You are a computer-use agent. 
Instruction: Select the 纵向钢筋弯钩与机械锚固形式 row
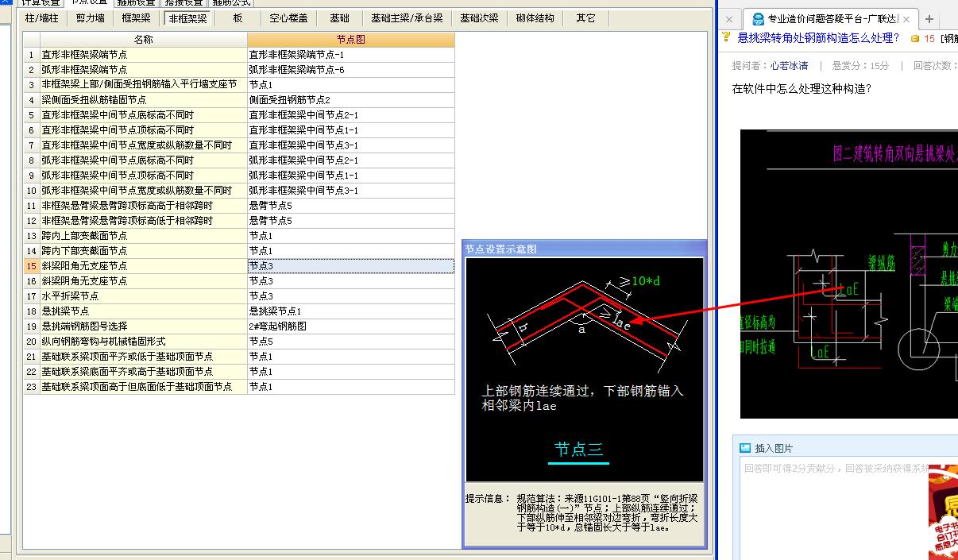pyautogui.click(x=144, y=342)
